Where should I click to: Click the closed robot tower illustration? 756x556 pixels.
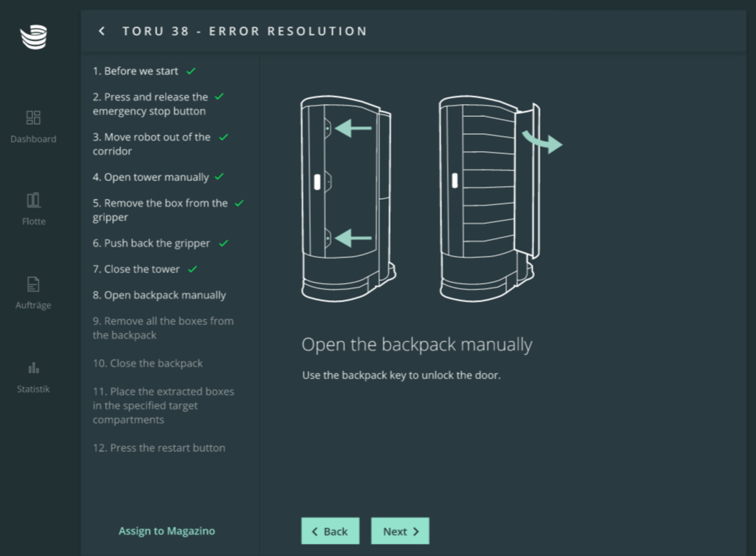click(x=347, y=199)
